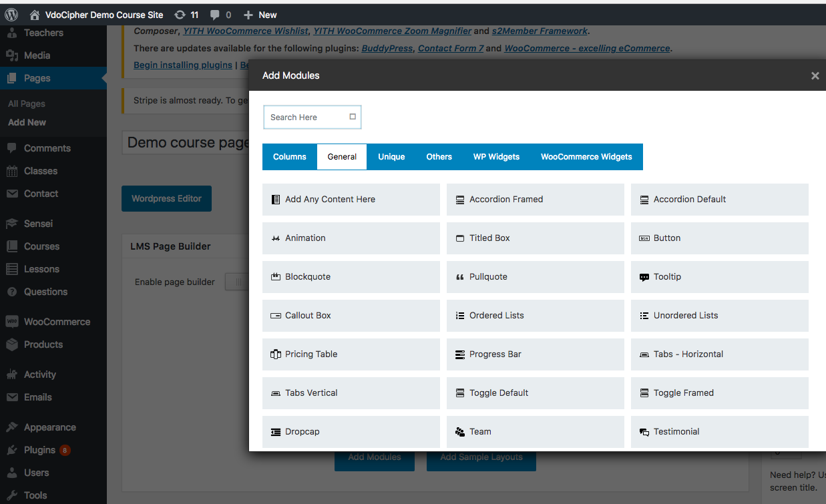Add the Team module
The image size is (826, 504).
(x=536, y=432)
